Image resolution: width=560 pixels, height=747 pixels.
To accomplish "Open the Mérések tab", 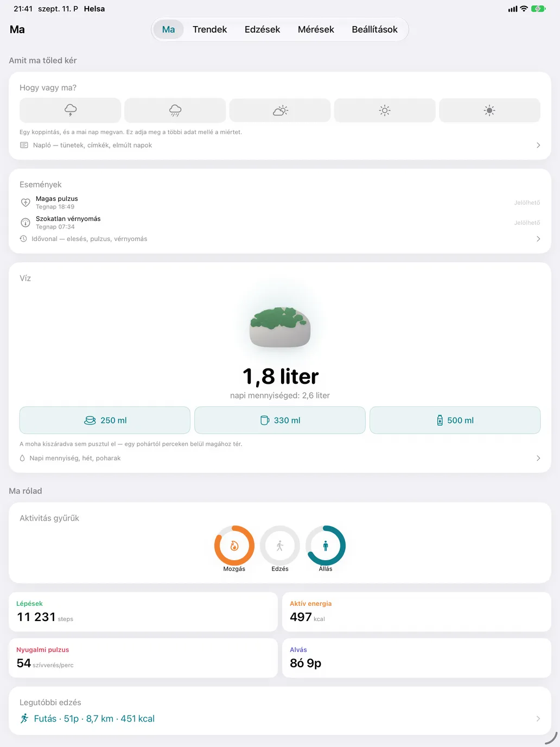I will [x=316, y=29].
